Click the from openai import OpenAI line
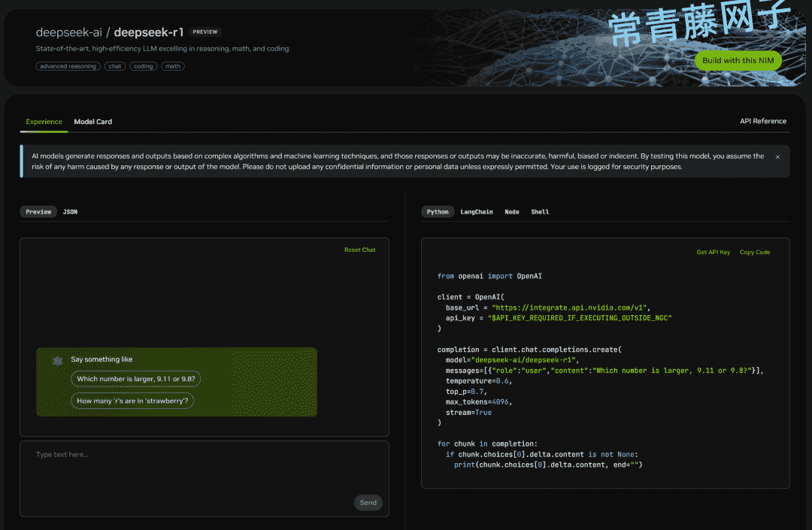The width and height of the screenshot is (812, 530). point(489,277)
